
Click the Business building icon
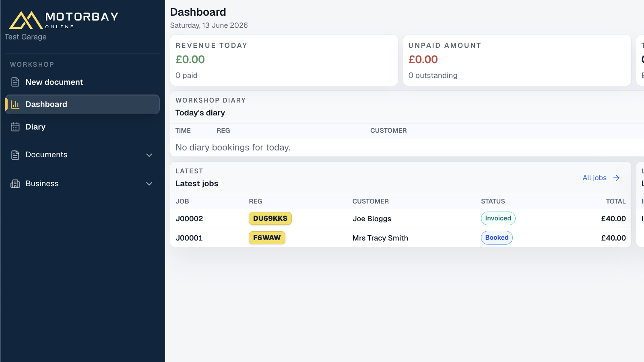15,184
